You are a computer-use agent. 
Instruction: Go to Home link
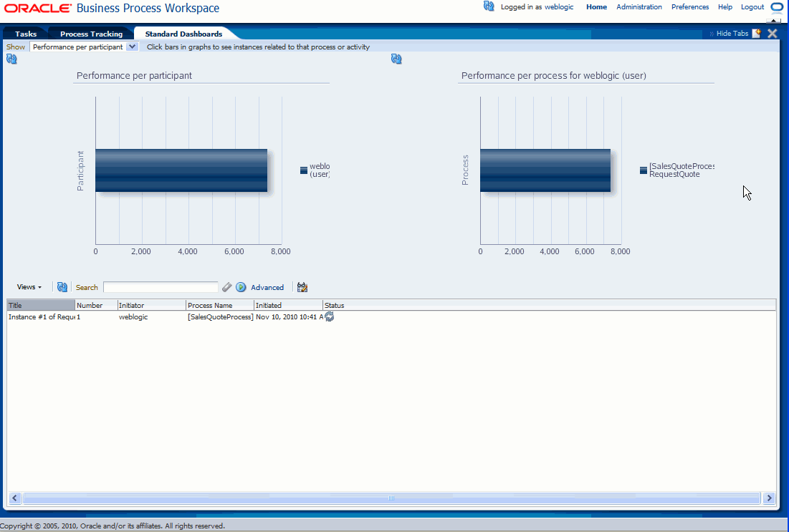(596, 7)
